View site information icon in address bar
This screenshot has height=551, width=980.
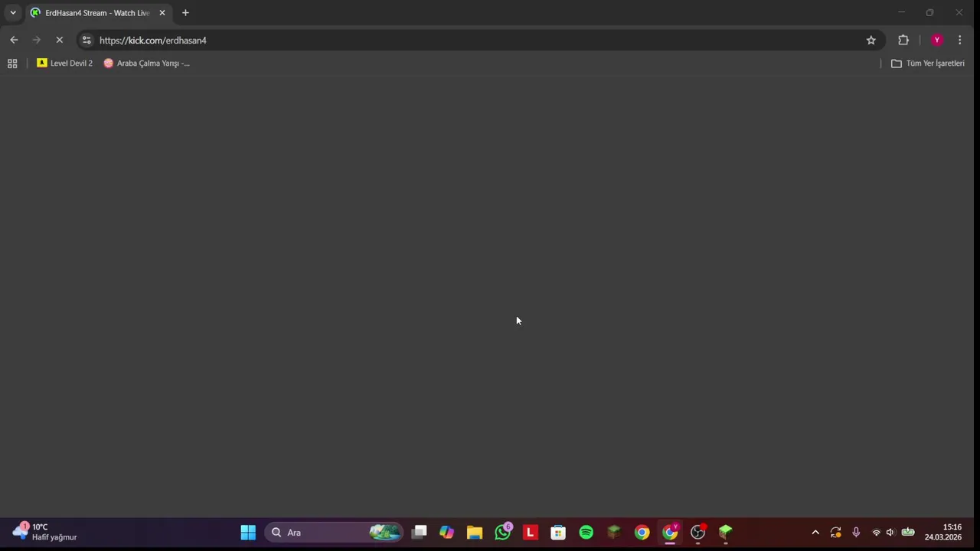(87, 40)
